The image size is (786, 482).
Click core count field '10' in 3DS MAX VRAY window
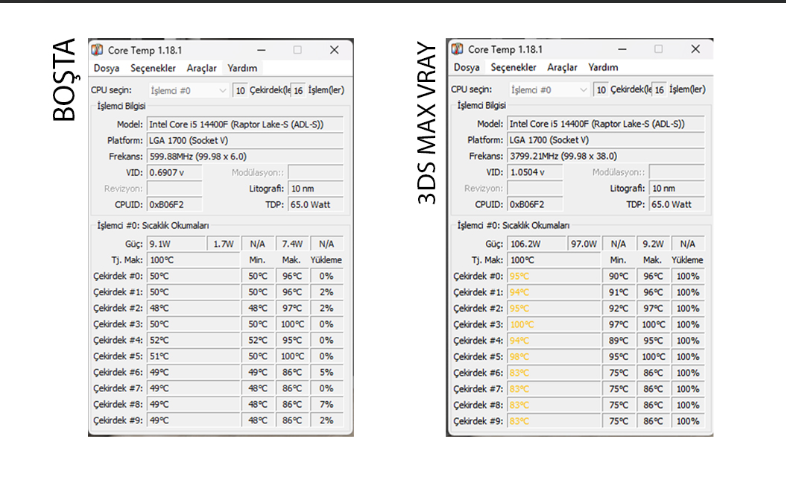(601, 90)
